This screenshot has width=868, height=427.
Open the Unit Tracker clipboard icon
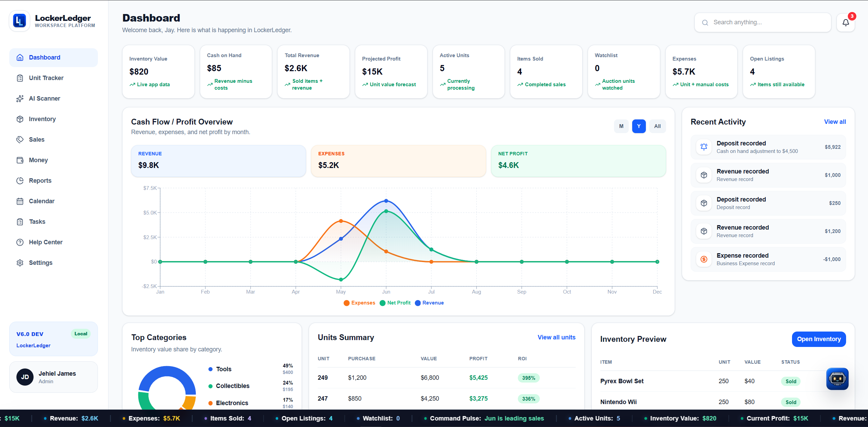20,78
